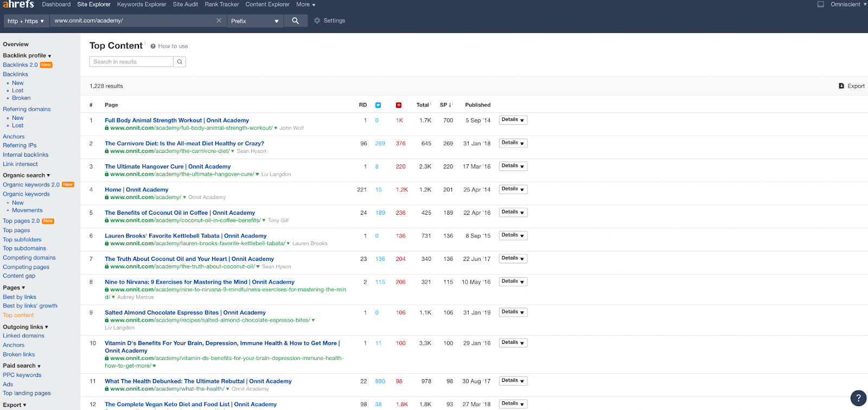The height and width of the screenshot is (410, 868).
Task: Collapse the Outgoing links section
Action: (x=25, y=327)
